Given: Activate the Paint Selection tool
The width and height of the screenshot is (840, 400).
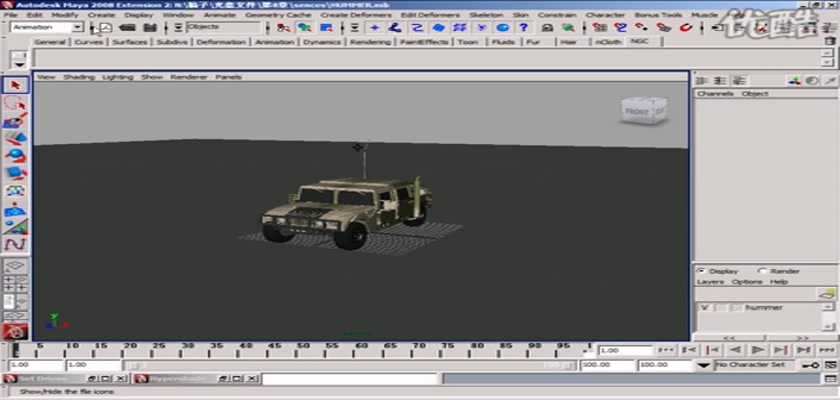Looking at the screenshot, I should pyautogui.click(x=16, y=120).
